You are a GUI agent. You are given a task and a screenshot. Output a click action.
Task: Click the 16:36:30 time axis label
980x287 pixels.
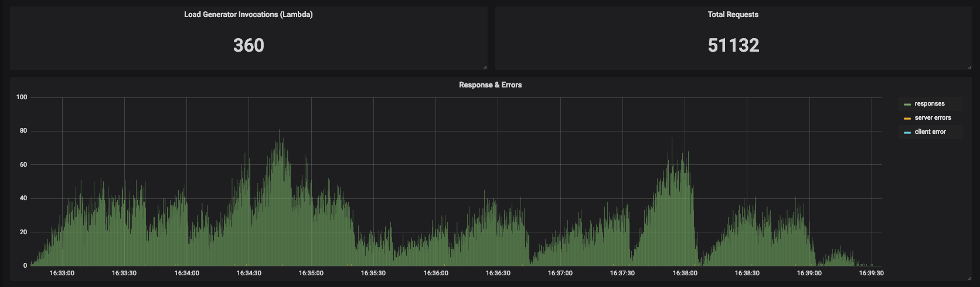pos(498,273)
